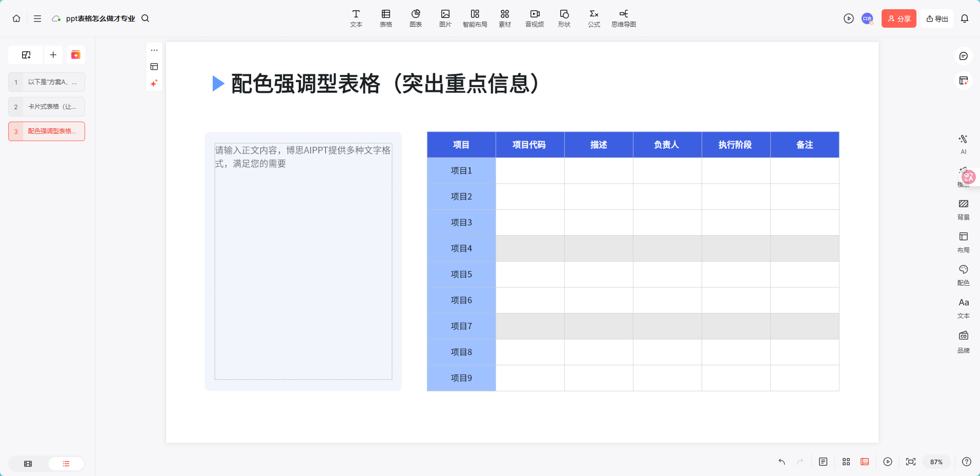
Task: Click the 分享 share button
Action: click(899, 18)
